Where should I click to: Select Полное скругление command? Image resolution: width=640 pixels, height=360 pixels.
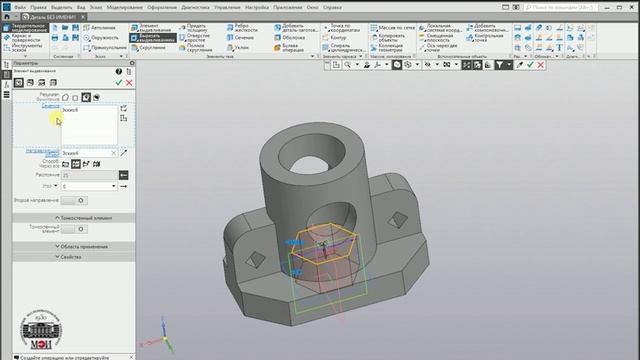click(196, 48)
